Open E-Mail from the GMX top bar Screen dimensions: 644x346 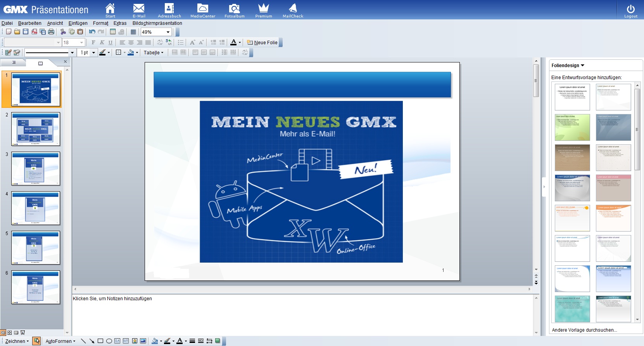click(x=139, y=10)
